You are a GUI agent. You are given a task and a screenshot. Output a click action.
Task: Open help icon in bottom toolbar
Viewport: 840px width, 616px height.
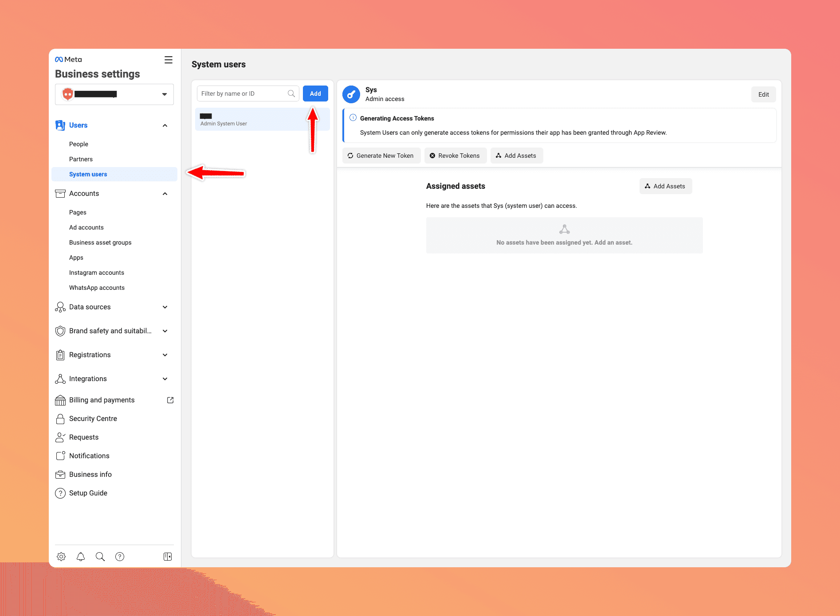120,557
